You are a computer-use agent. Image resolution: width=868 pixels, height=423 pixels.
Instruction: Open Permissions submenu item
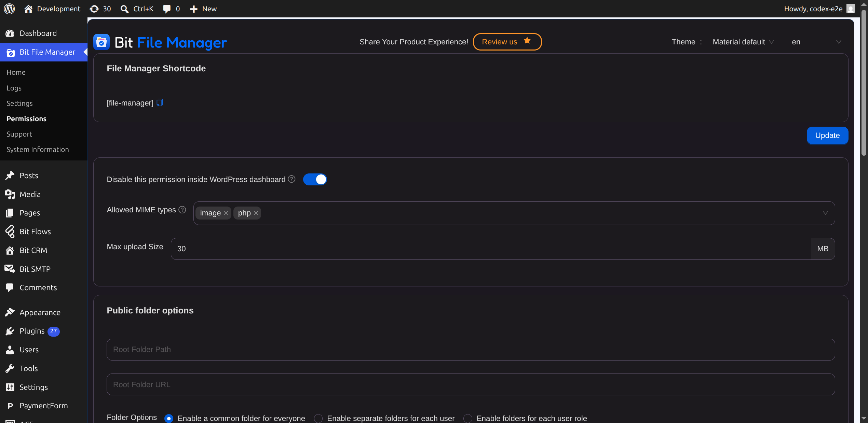(x=26, y=119)
